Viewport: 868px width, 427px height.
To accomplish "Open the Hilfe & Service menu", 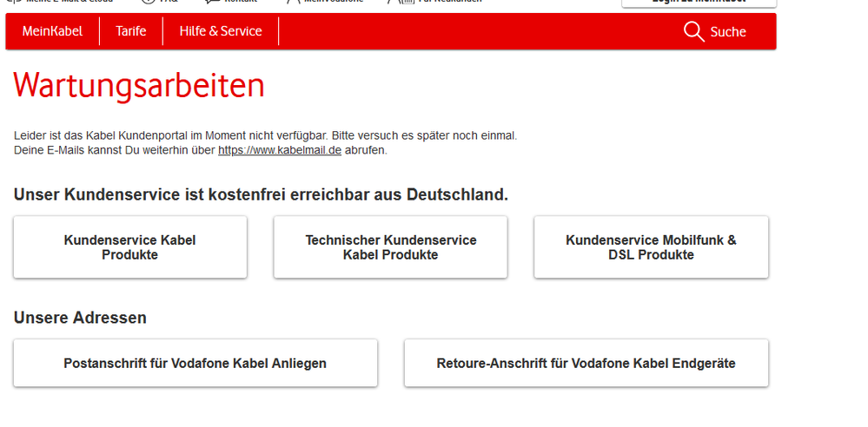I will click(221, 31).
